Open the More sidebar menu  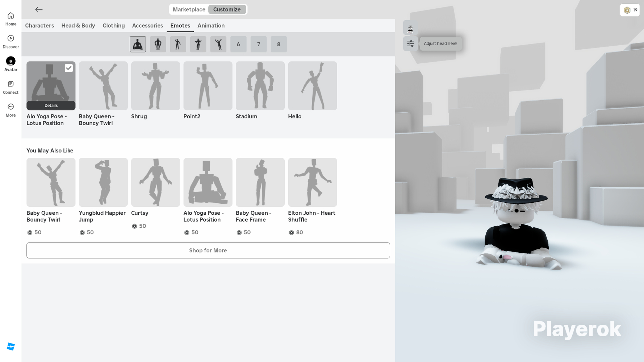click(x=11, y=110)
